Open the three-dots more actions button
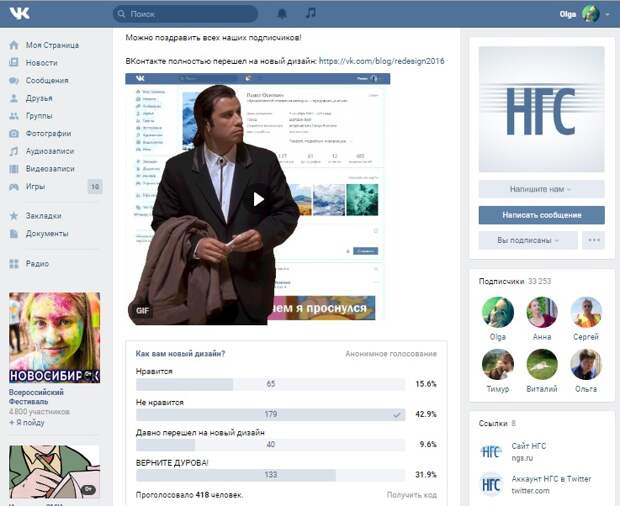This screenshot has height=506, width=620. click(x=594, y=240)
